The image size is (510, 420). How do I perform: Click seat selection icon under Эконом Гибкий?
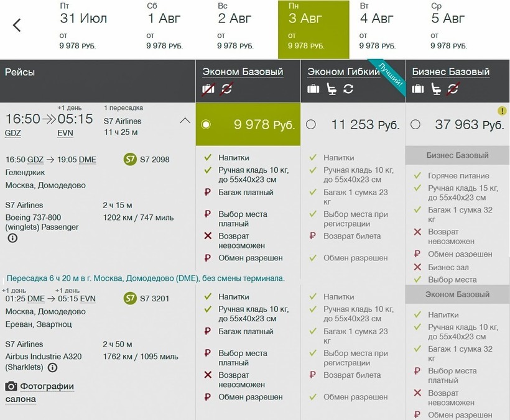pyautogui.click(x=331, y=89)
